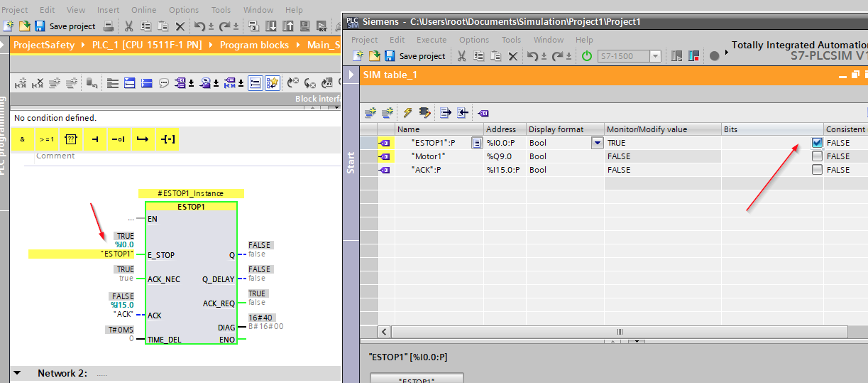This screenshot has height=383, width=868.
Task: Open Execute menu in PLCSIM
Action: point(432,40)
